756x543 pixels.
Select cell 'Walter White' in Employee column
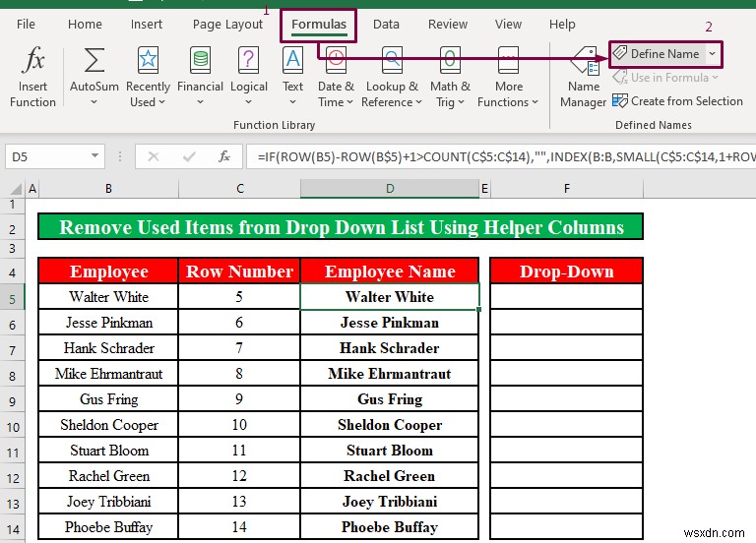108,297
